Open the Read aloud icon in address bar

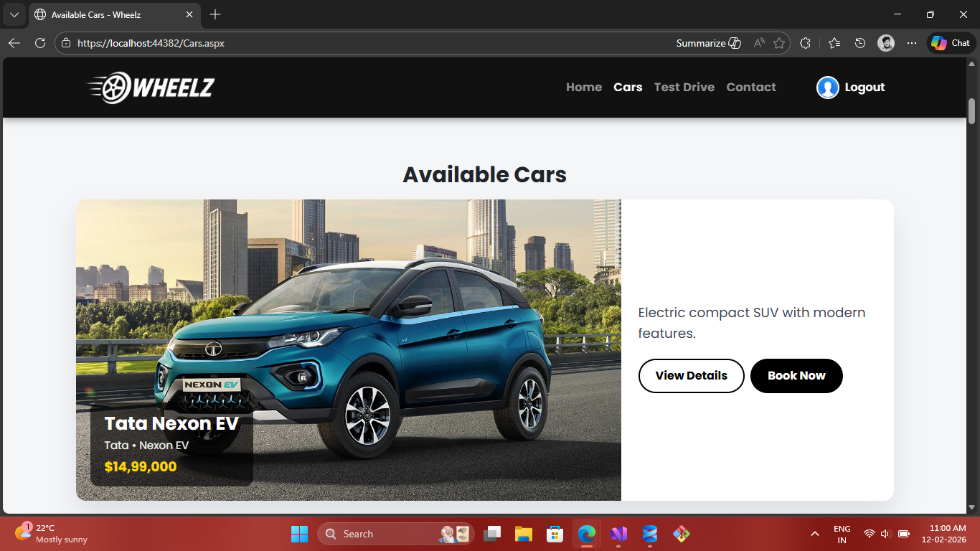(758, 43)
